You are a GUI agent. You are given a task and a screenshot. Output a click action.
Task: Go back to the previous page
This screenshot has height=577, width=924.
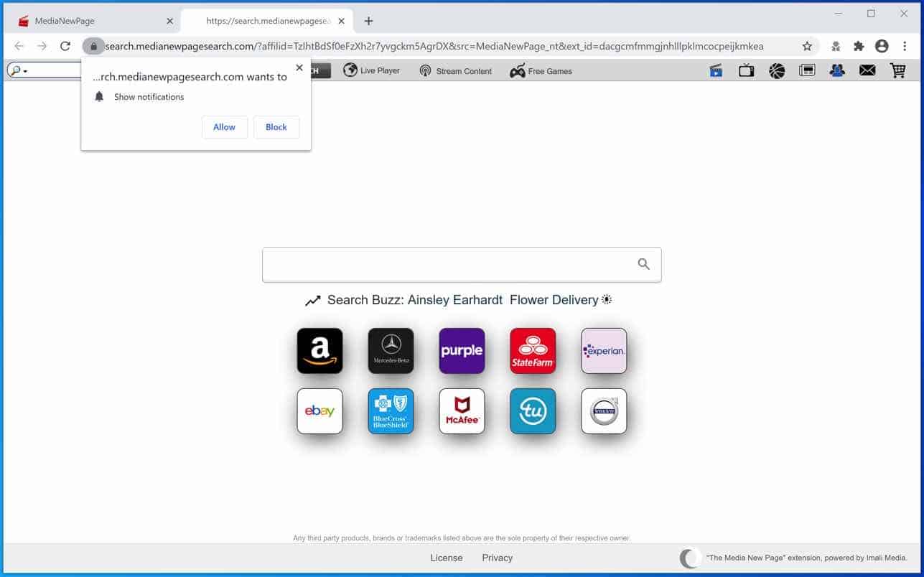coord(19,46)
